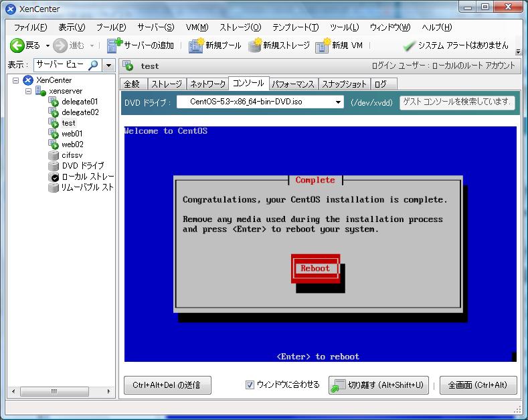Click the tree scrollbar left arrow
The height and width of the screenshot is (420, 528).
(13, 391)
